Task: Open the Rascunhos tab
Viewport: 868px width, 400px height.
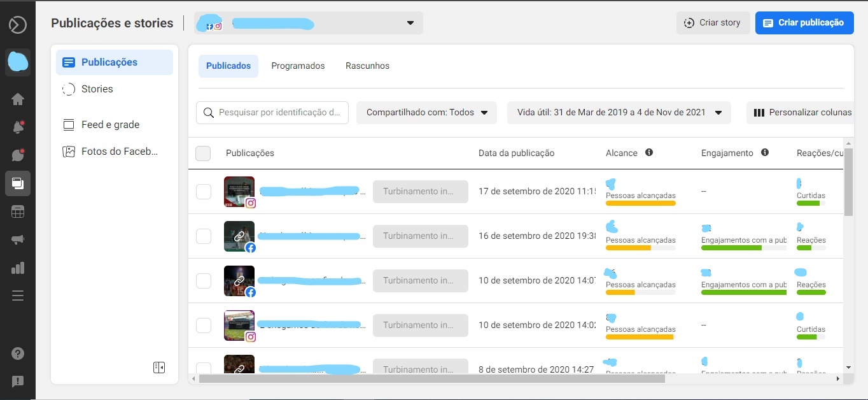Action: (367, 66)
